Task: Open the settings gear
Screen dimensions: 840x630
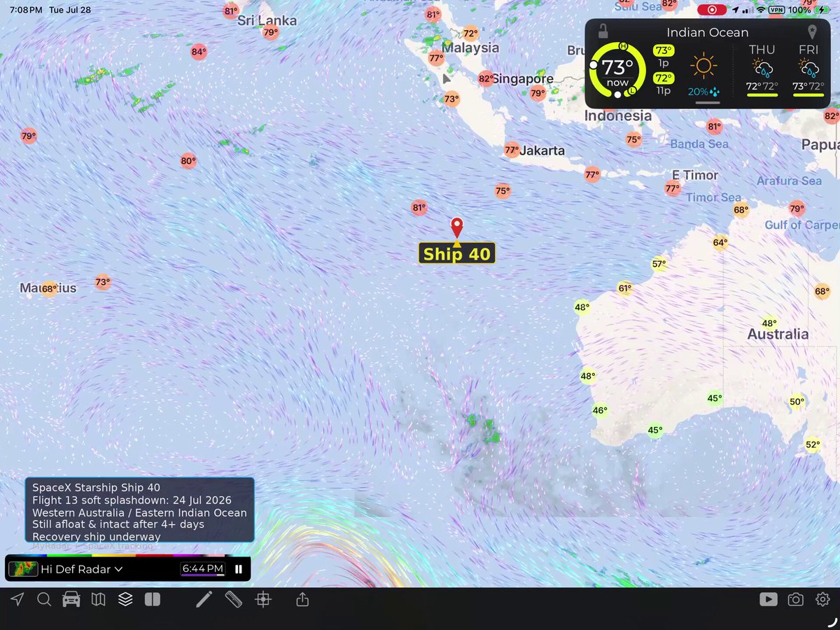Action: pyautogui.click(x=822, y=599)
